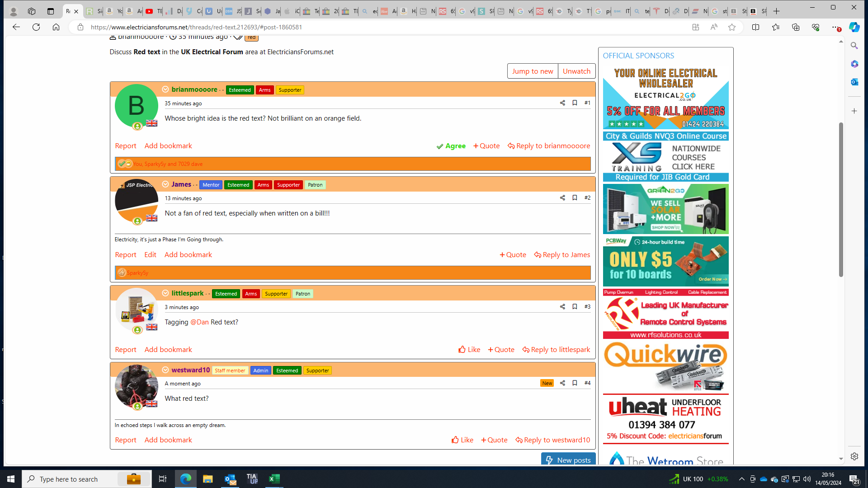Add page to favorites star

pos(732,27)
